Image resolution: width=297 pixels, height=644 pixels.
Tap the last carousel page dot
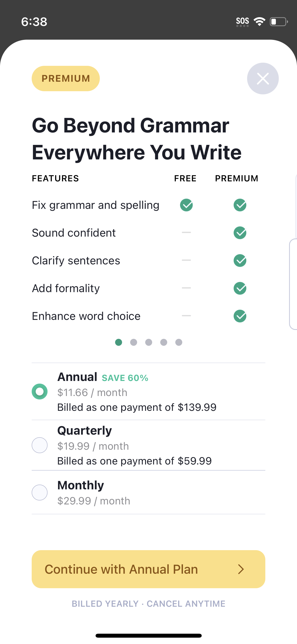pos(179,342)
